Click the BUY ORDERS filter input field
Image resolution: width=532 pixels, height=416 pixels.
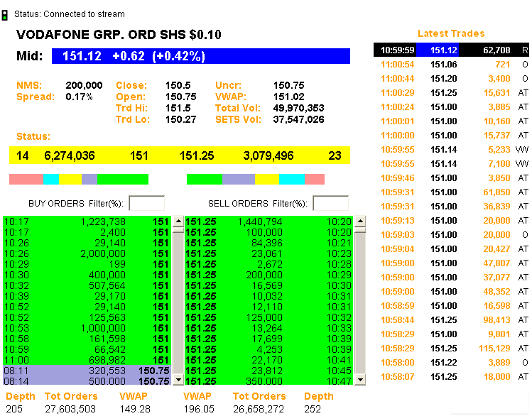(x=147, y=203)
